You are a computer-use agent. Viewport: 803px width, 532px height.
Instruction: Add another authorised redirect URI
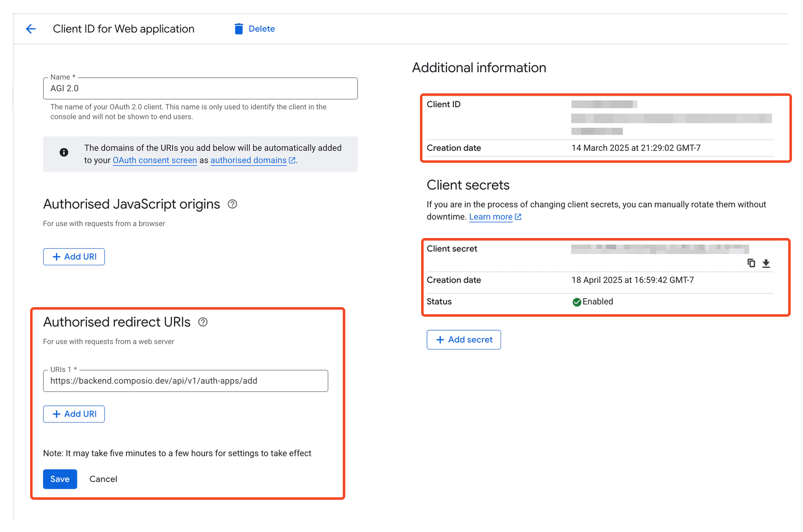(x=74, y=414)
